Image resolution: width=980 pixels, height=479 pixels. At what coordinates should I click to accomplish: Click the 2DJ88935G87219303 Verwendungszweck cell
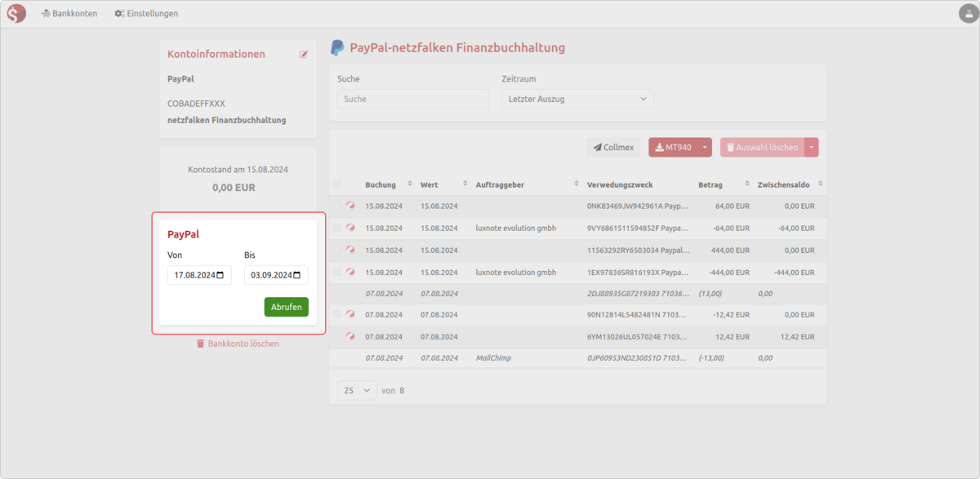[638, 293]
